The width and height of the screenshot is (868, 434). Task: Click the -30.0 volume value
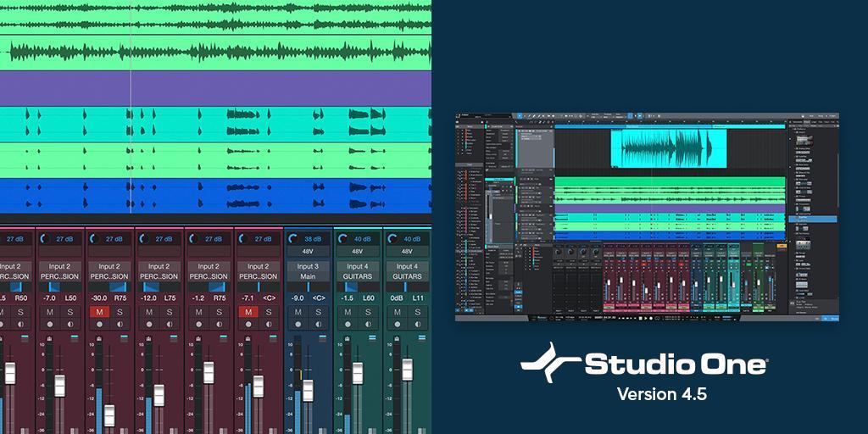(x=100, y=298)
